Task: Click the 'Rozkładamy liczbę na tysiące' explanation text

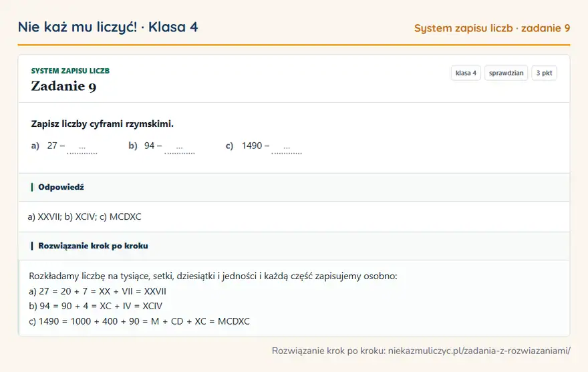Action: 212,276
